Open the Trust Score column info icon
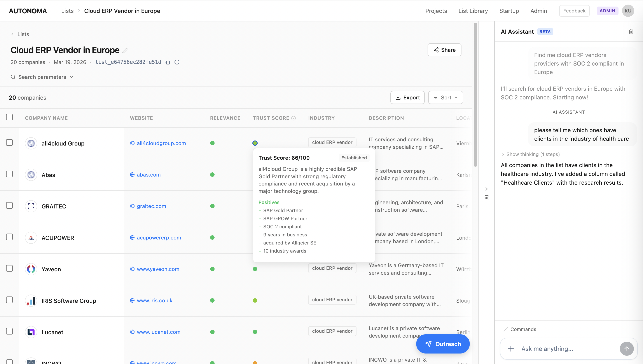Screen dimensions: 643x364 pyautogui.click(x=294, y=118)
